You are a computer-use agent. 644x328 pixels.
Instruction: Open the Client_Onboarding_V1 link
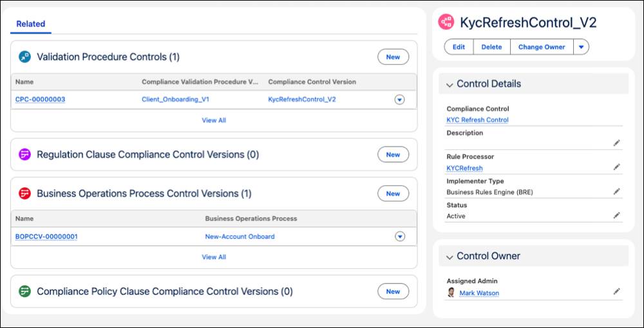[175, 99]
